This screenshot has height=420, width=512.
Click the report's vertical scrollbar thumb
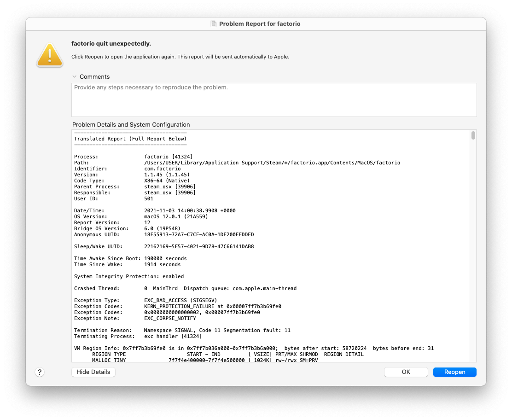pyautogui.click(x=473, y=135)
